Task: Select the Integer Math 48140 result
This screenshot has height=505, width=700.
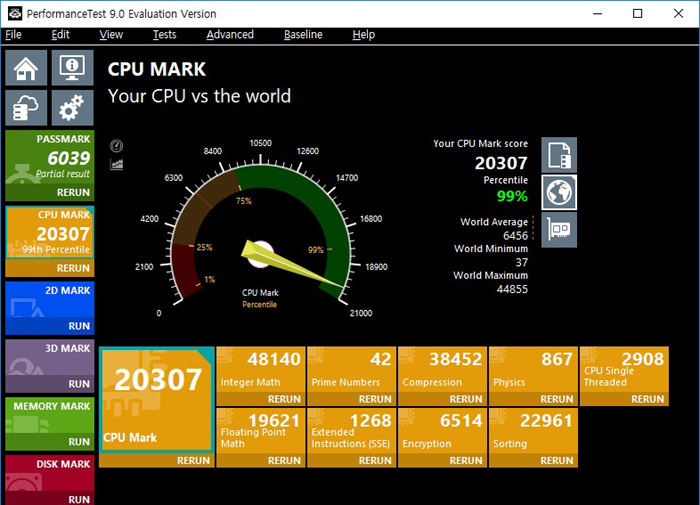Action: point(261,370)
